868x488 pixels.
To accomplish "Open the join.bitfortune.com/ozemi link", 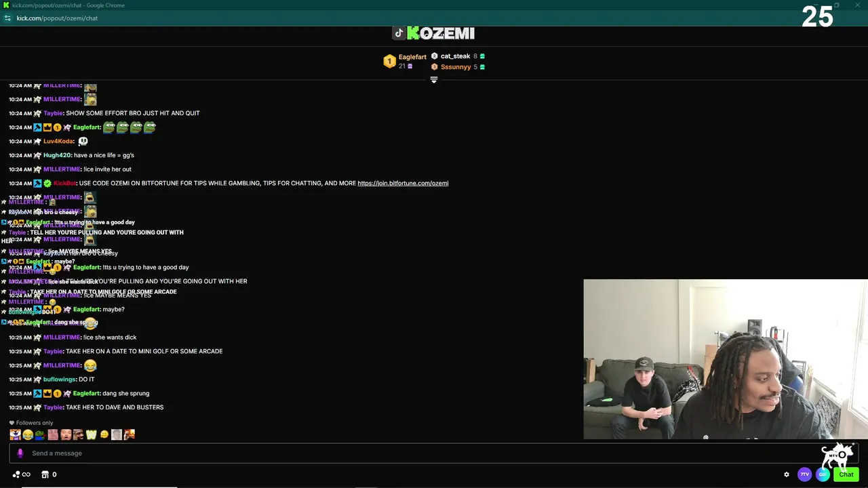I will point(403,183).
